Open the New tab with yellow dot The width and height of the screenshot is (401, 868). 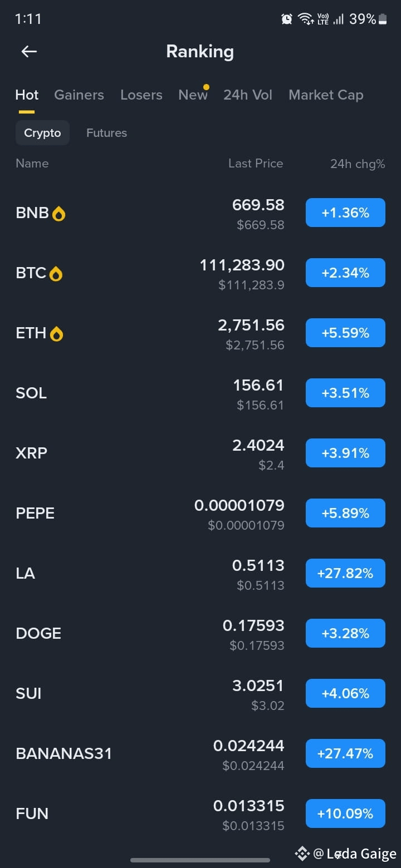[x=193, y=95]
